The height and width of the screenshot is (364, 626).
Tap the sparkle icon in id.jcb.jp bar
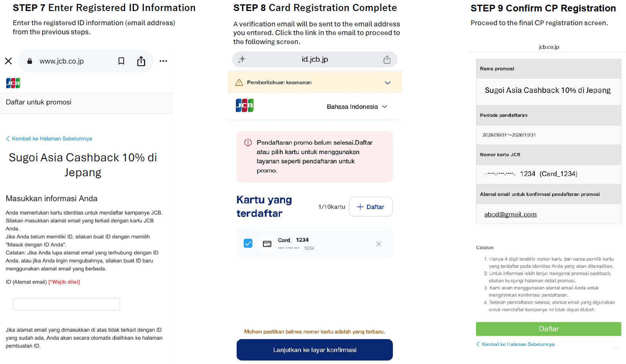click(x=241, y=59)
